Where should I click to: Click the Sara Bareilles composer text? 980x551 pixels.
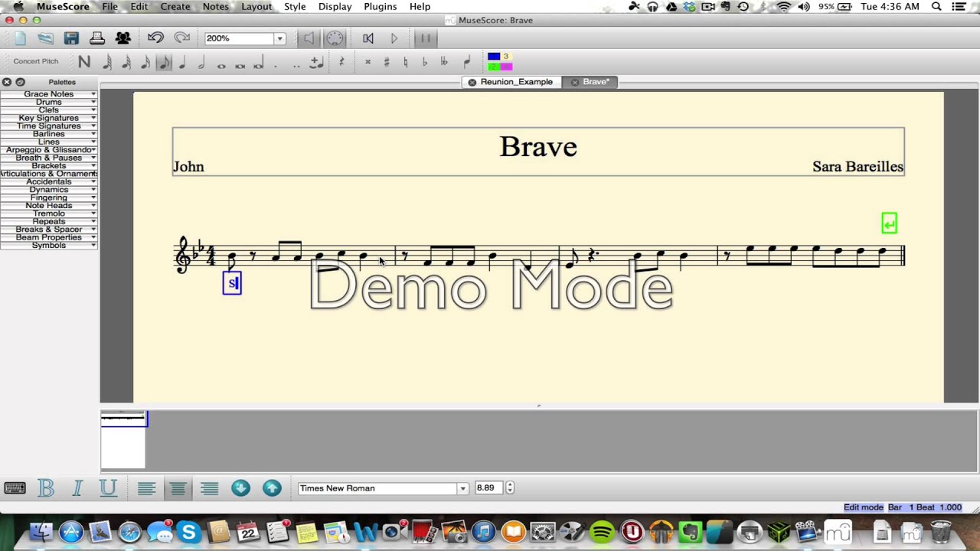pos(857,167)
